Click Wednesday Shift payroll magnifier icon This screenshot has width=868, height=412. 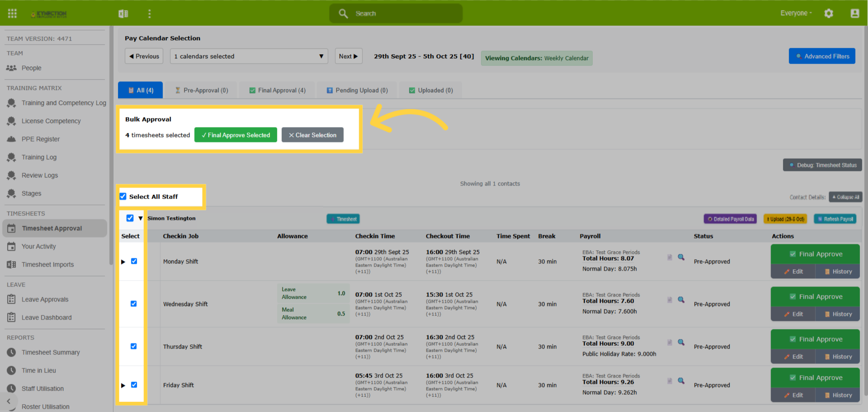(681, 300)
